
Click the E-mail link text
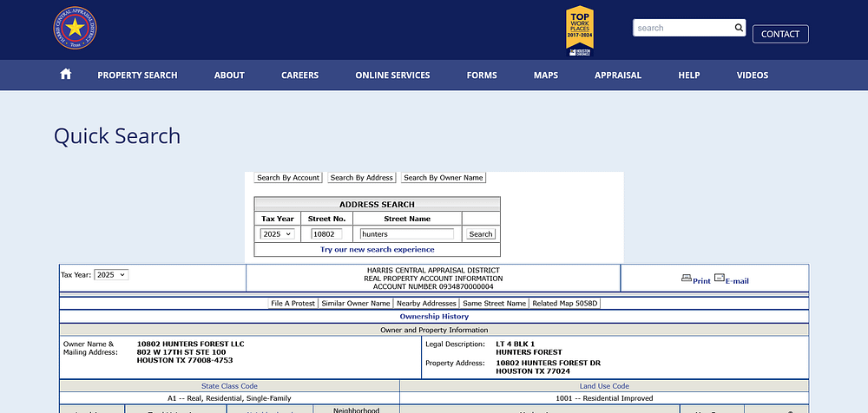pos(737,281)
